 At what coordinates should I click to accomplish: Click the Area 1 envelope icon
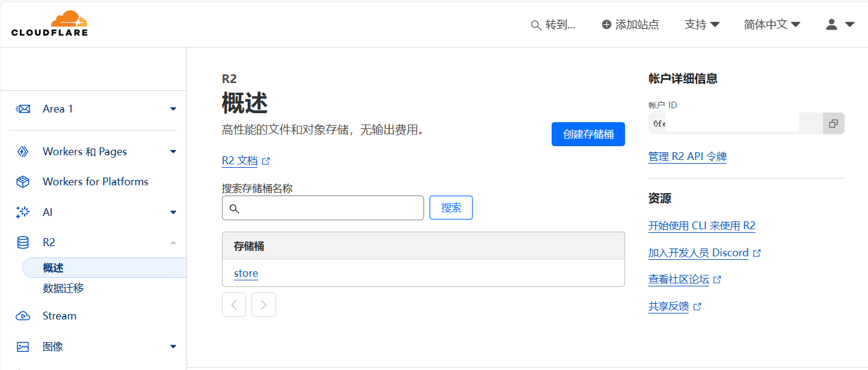tap(23, 109)
